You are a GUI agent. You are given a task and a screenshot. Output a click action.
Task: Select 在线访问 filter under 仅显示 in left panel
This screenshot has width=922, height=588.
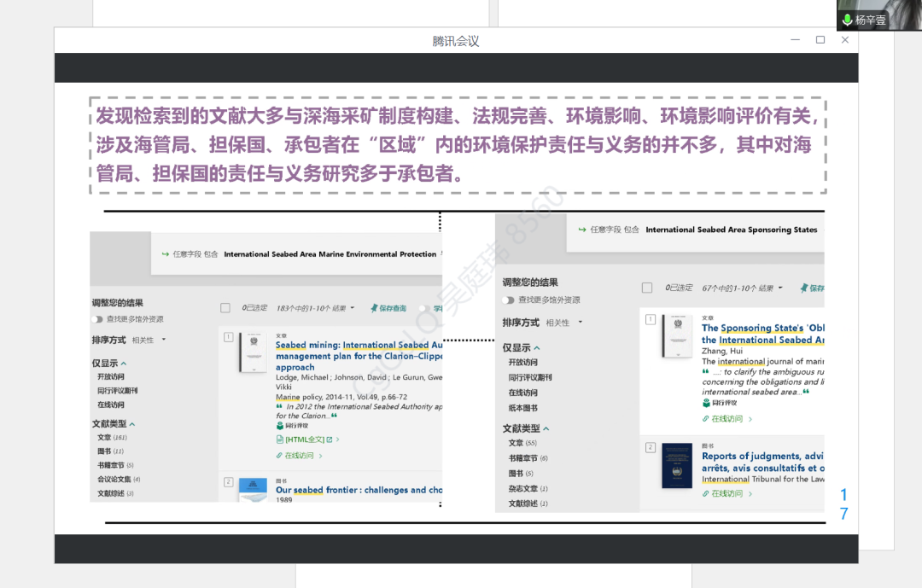tap(110, 405)
